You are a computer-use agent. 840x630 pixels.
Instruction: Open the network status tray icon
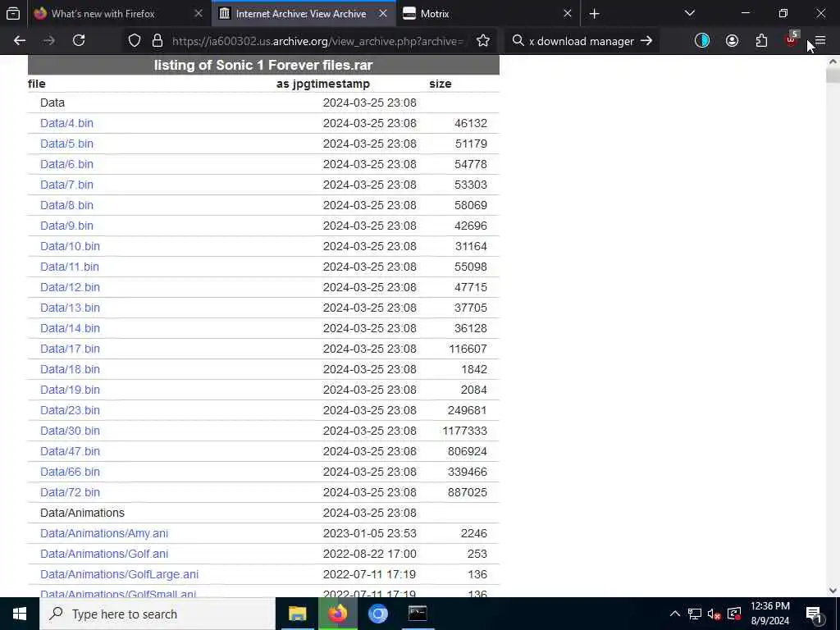pyautogui.click(x=695, y=614)
